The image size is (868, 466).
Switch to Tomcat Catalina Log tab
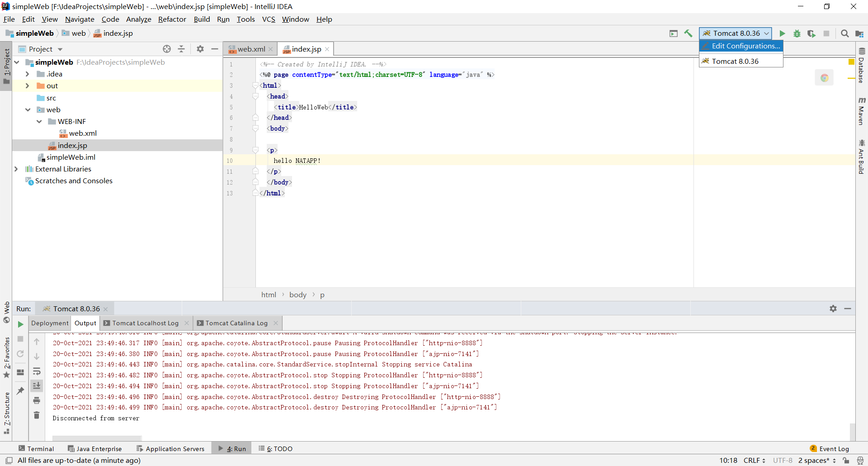point(236,323)
